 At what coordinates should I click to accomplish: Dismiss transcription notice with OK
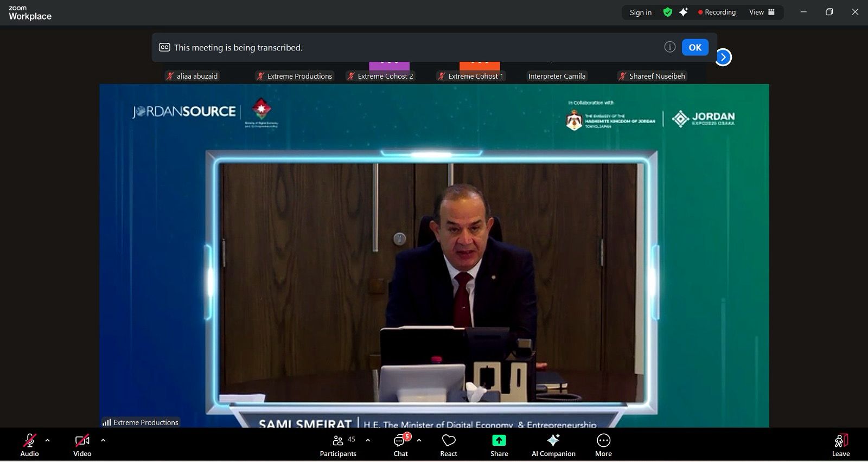695,47
